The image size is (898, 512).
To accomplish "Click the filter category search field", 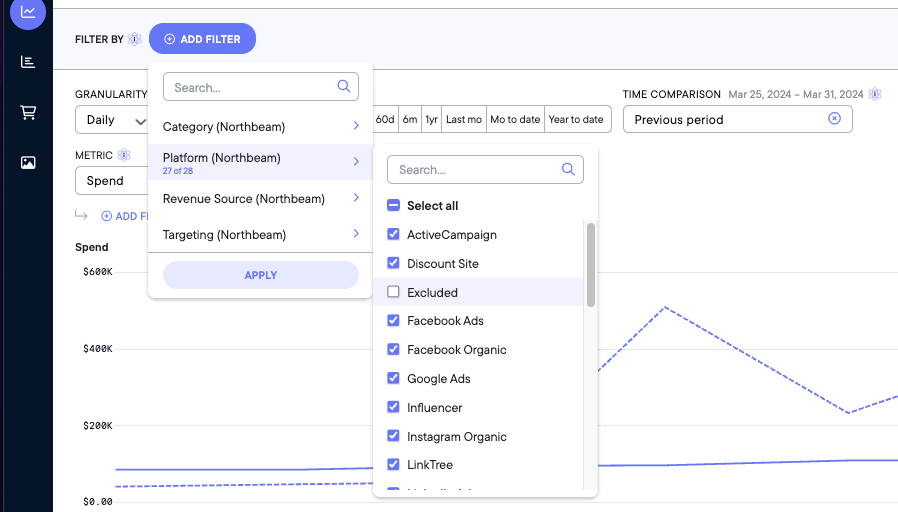I will click(261, 87).
